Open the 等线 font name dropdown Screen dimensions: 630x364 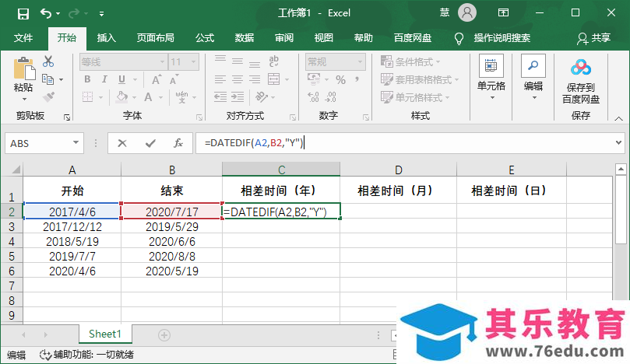coord(162,62)
